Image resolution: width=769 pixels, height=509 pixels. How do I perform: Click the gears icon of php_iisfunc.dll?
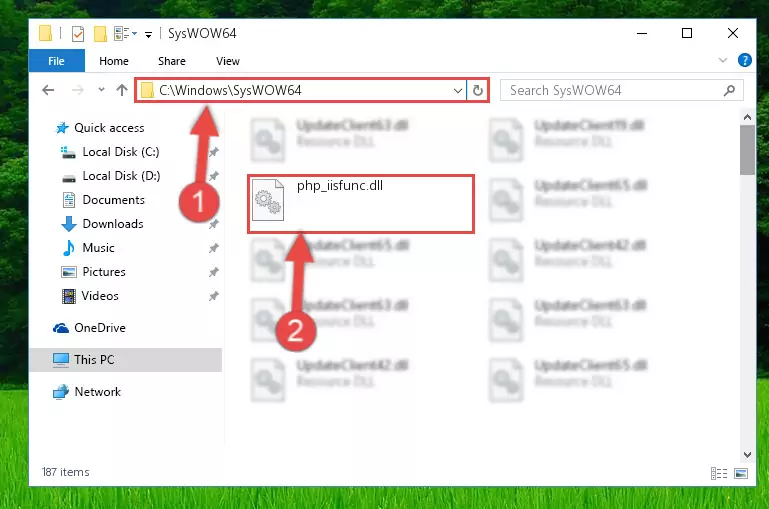[268, 200]
